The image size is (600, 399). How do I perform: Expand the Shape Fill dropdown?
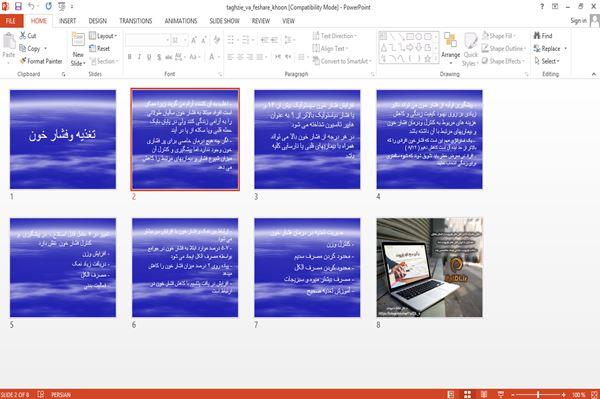pos(499,36)
